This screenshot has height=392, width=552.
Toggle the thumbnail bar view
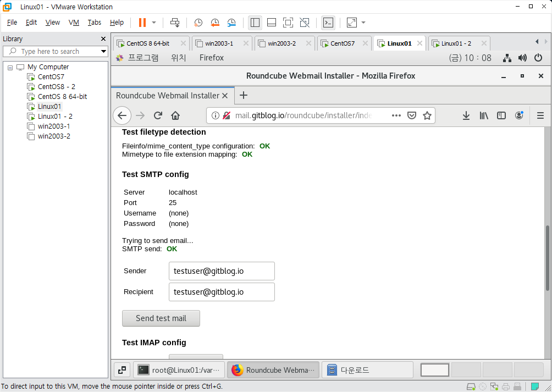click(272, 23)
